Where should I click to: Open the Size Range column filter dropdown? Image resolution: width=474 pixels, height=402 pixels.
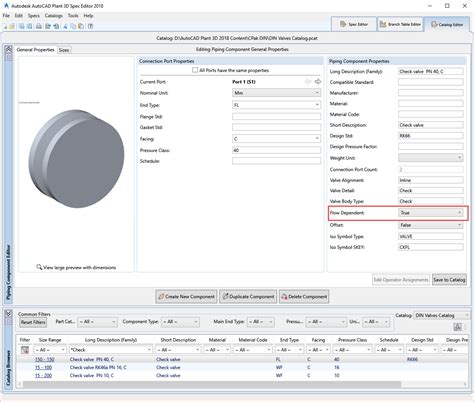(50, 350)
